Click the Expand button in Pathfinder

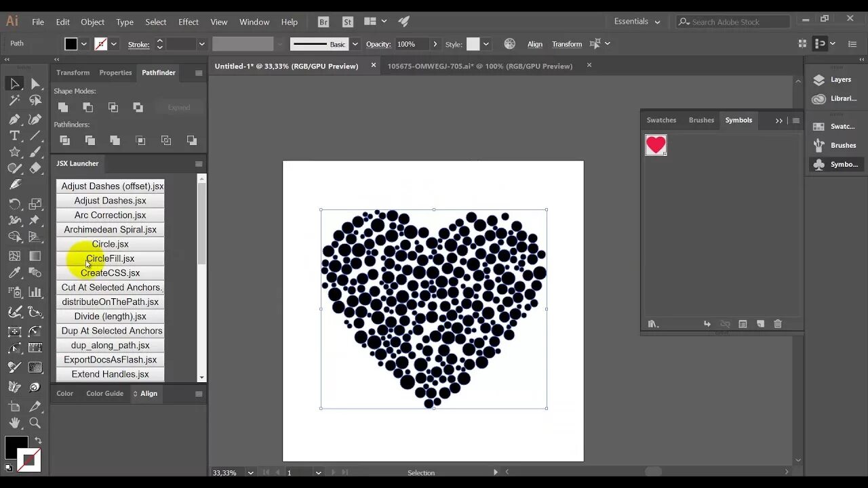(178, 107)
